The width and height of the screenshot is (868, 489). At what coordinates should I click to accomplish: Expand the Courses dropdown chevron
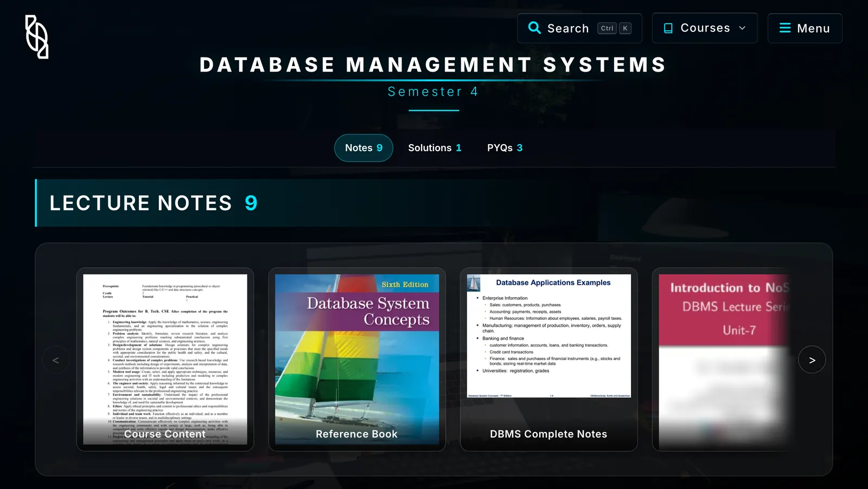coord(742,28)
